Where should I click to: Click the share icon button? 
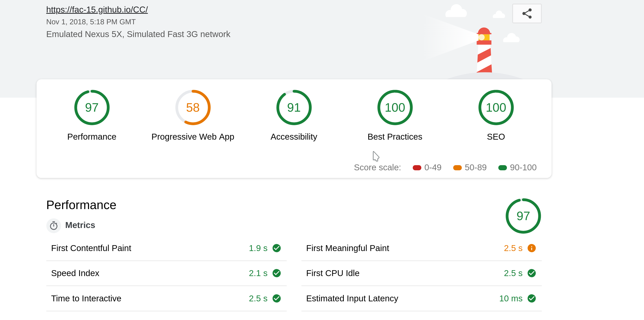pos(527,13)
